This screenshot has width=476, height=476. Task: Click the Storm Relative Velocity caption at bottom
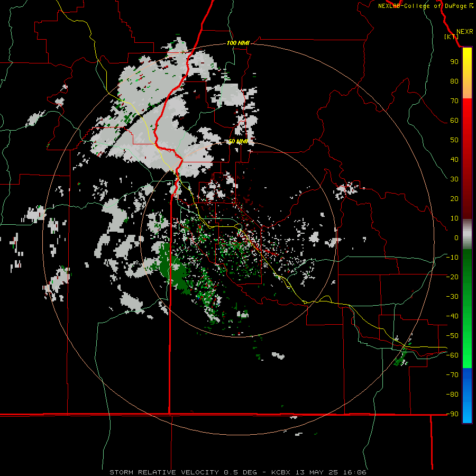tap(237, 472)
